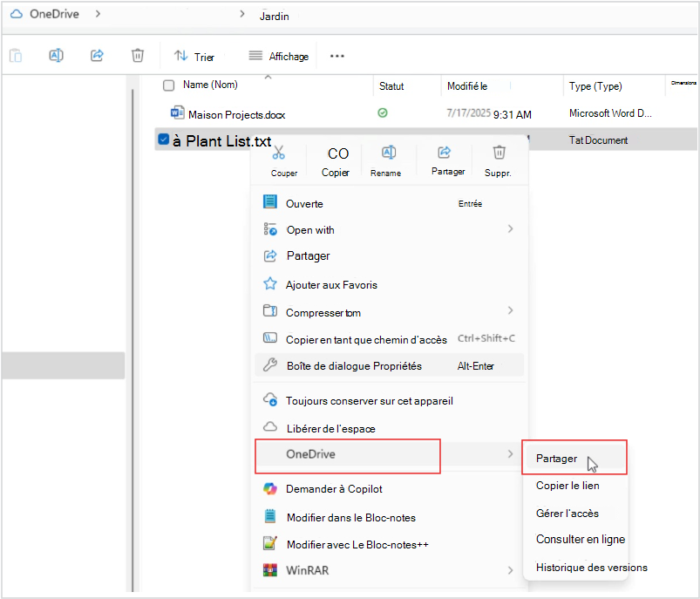Select Gérer l'accès in submenu
This screenshot has height=599, width=700.
[567, 513]
